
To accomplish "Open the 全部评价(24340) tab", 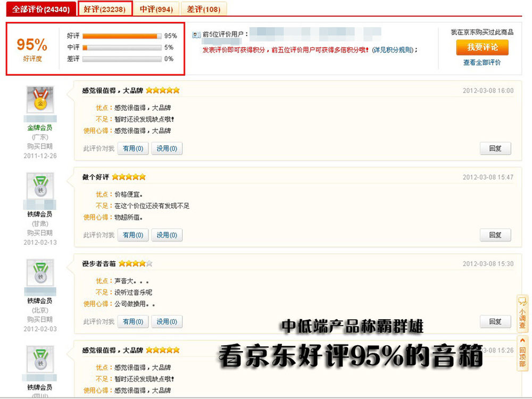I will [x=41, y=9].
